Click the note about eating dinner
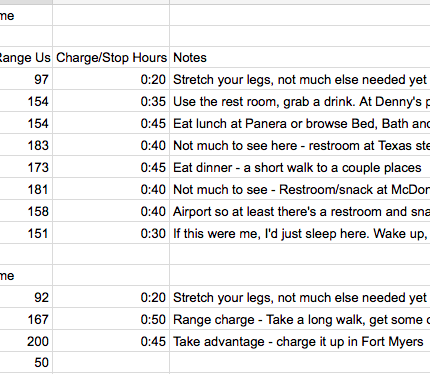Viewport: 430px width, 374px height. pyautogui.click(x=300, y=167)
